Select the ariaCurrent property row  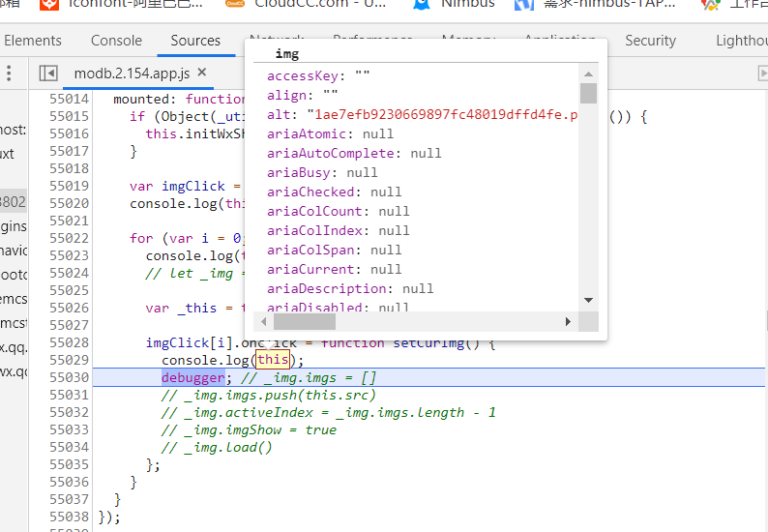click(x=334, y=269)
